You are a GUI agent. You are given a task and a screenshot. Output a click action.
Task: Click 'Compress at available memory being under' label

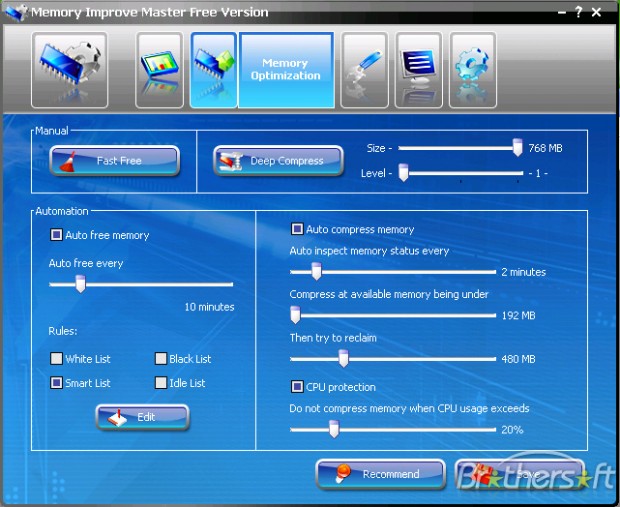(389, 294)
